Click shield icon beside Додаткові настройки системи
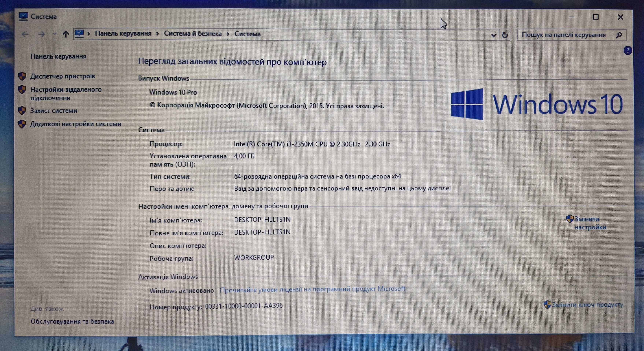This screenshot has width=644, height=351. 22,124
